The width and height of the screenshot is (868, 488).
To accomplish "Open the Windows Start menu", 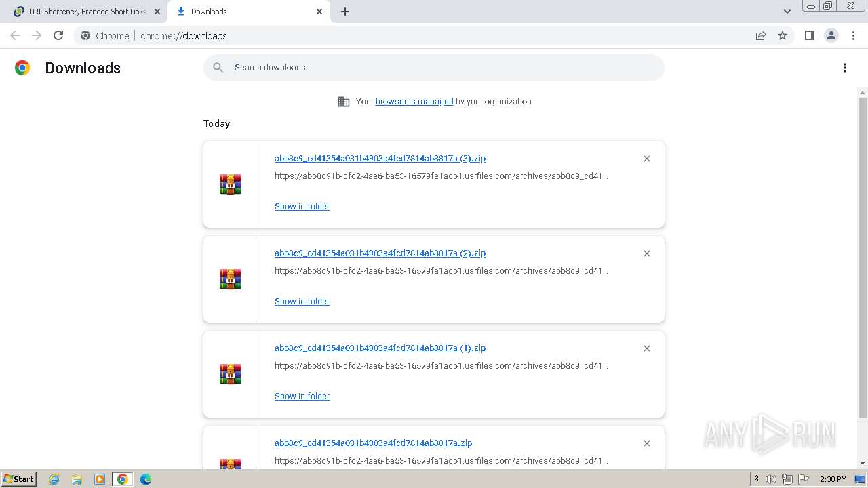I will pos(18,479).
